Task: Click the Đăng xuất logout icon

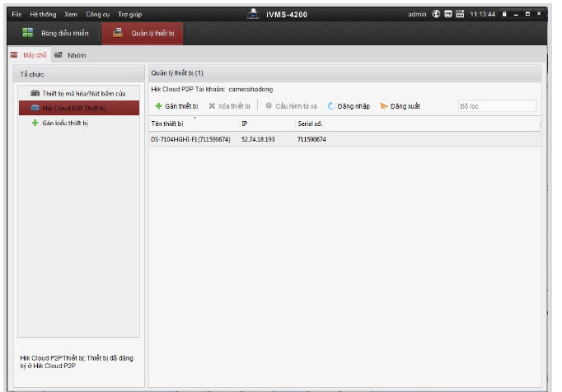Action: coord(384,106)
